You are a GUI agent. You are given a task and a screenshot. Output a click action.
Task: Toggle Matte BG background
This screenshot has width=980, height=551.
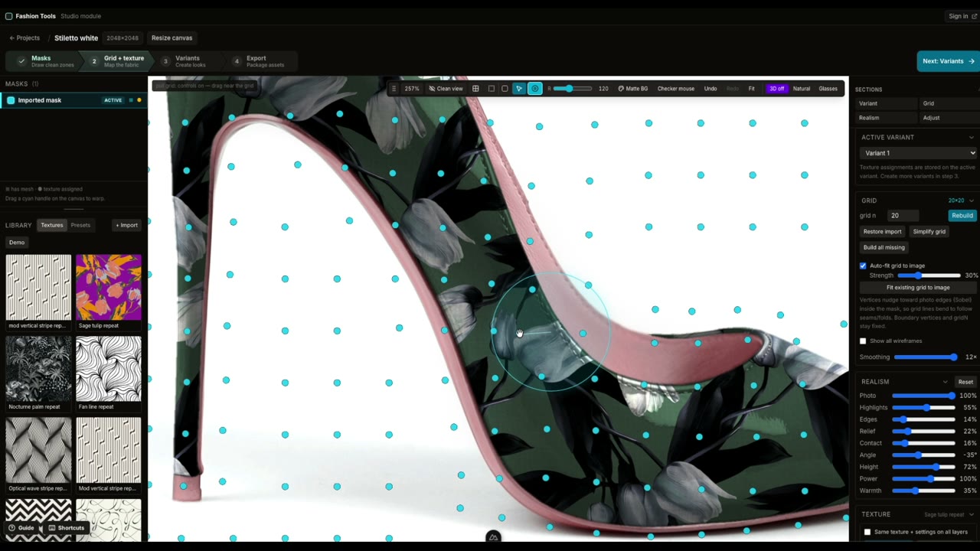[x=632, y=89]
